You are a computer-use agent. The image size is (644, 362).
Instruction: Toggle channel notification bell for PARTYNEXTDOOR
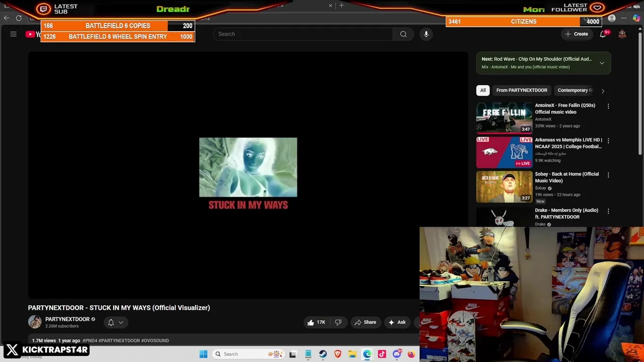(x=111, y=322)
